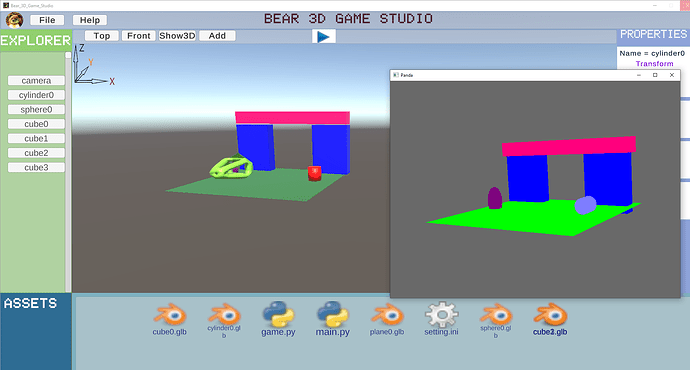Click the bear logo icon
The image size is (690, 370).
point(15,20)
